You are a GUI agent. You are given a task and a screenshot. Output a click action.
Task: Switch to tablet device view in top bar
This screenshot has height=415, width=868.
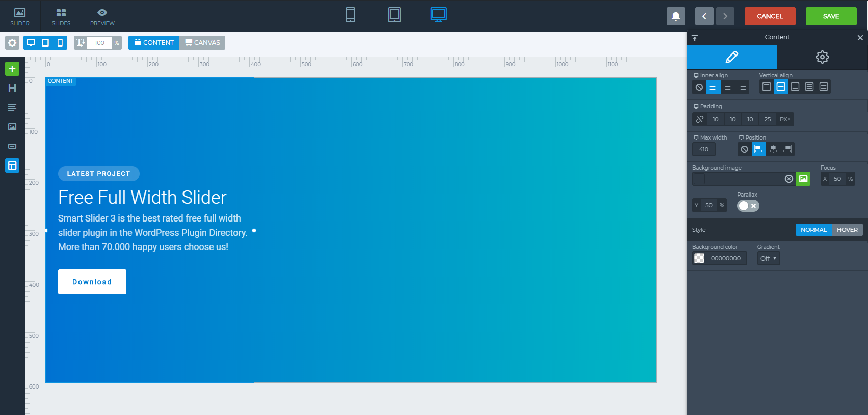(394, 15)
